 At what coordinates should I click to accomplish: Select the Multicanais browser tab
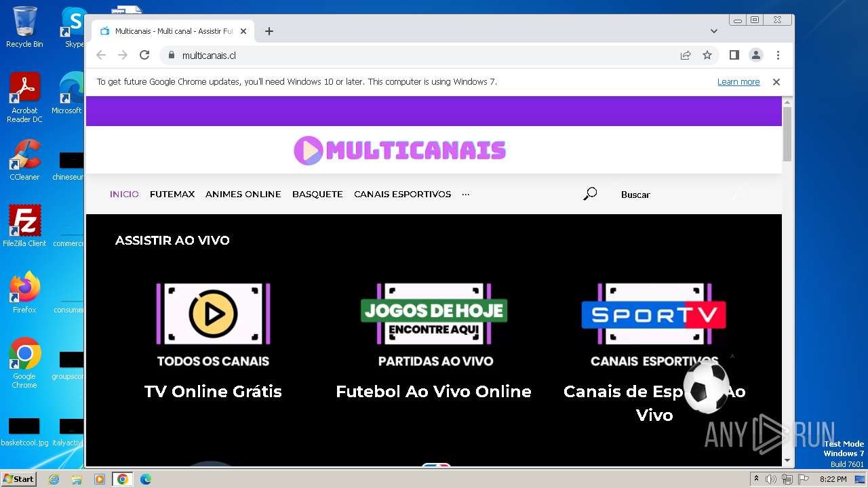click(173, 31)
